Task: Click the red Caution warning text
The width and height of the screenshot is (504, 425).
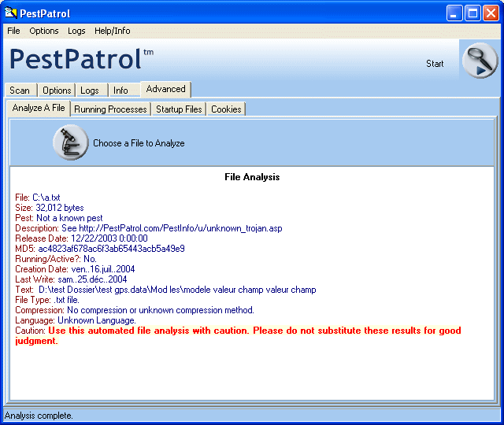Action: (x=238, y=336)
